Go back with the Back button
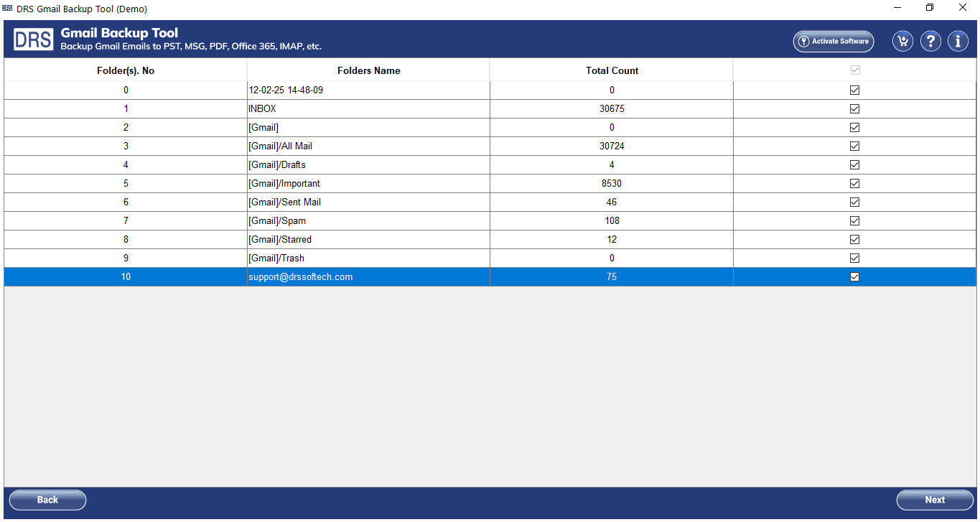 click(x=47, y=500)
